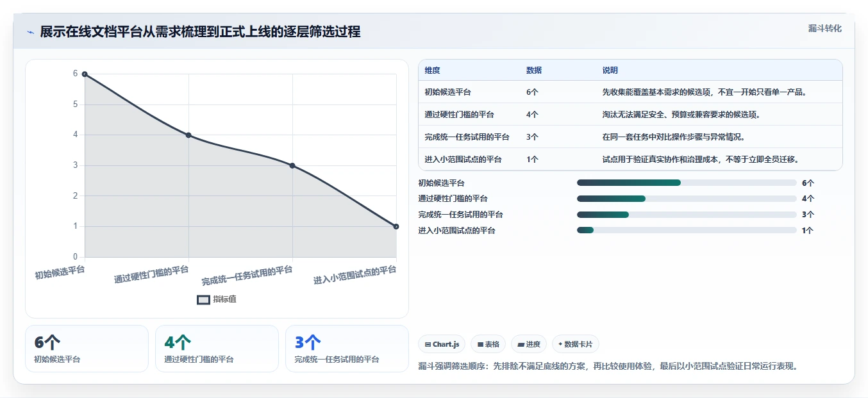This screenshot has height=398, width=868.
Task: Click the 进入小范围试点的平台 x-axis label
Action: (x=355, y=275)
